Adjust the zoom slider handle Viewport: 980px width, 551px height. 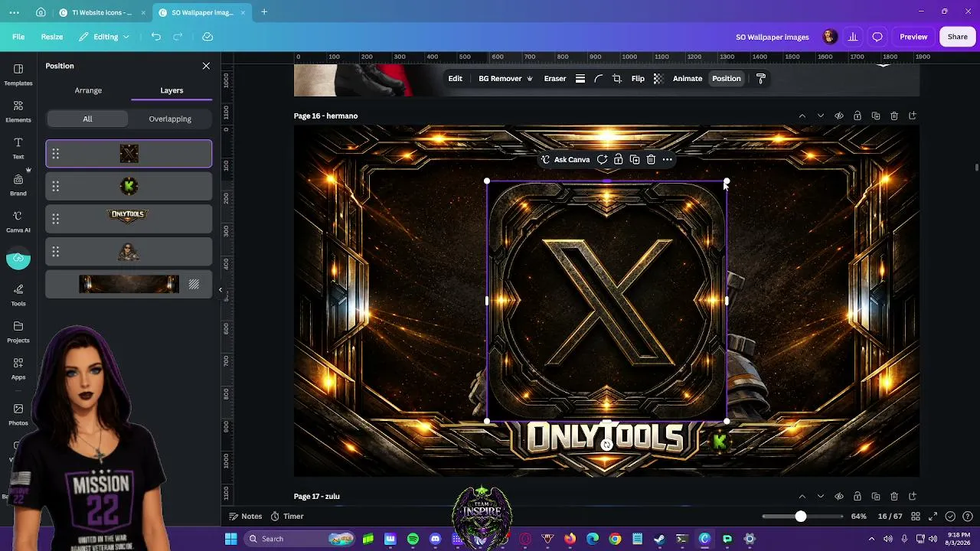pyautogui.click(x=801, y=517)
